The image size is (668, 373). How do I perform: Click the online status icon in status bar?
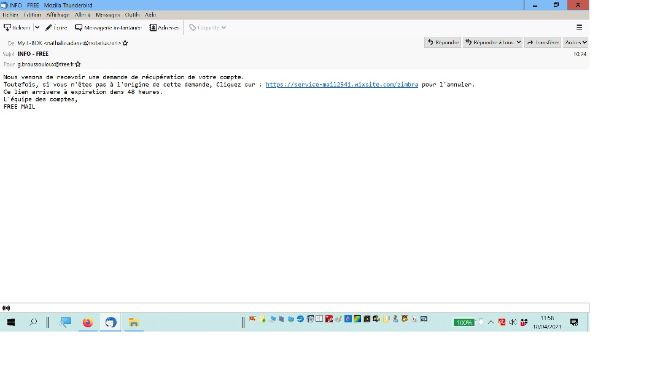pos(6,308)
